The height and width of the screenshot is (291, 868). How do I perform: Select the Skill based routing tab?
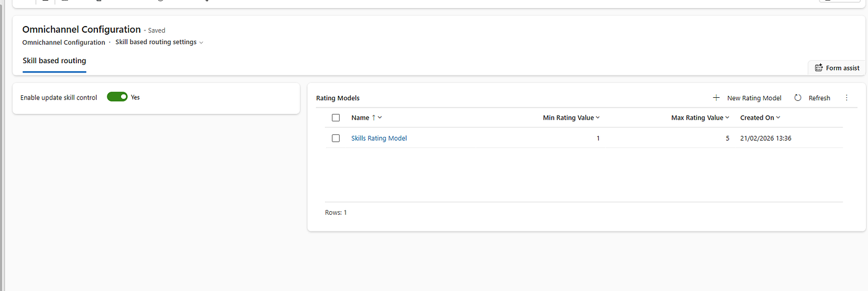click(54, 61)
